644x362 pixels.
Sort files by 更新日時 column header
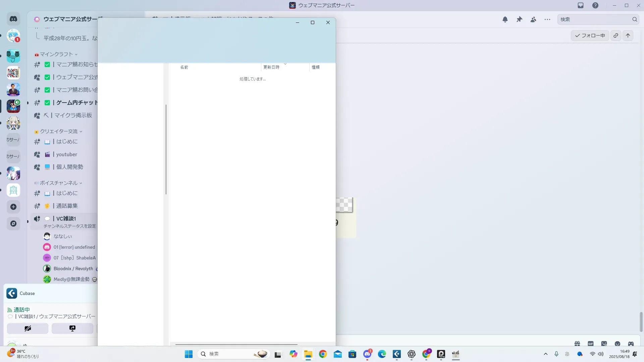(x=271, y=67)
